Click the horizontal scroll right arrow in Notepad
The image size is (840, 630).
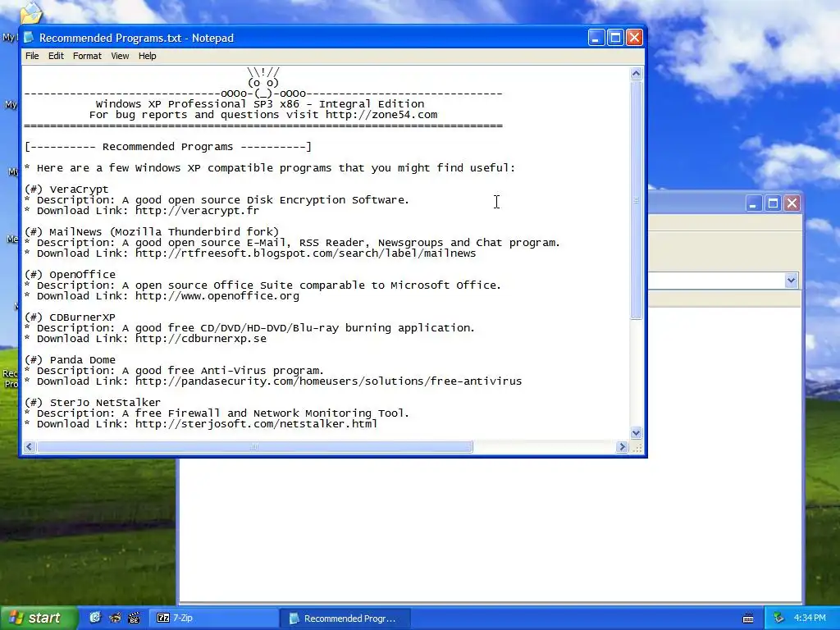[622, 447]
